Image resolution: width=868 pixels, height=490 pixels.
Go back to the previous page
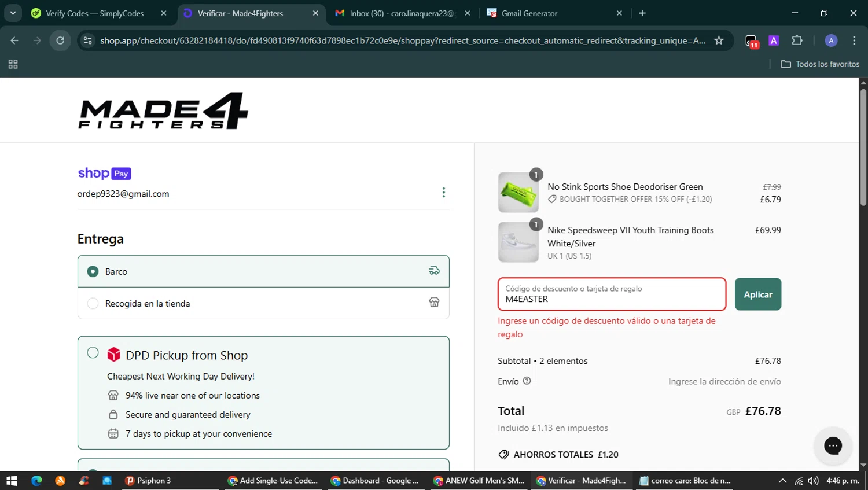point(14,40)
